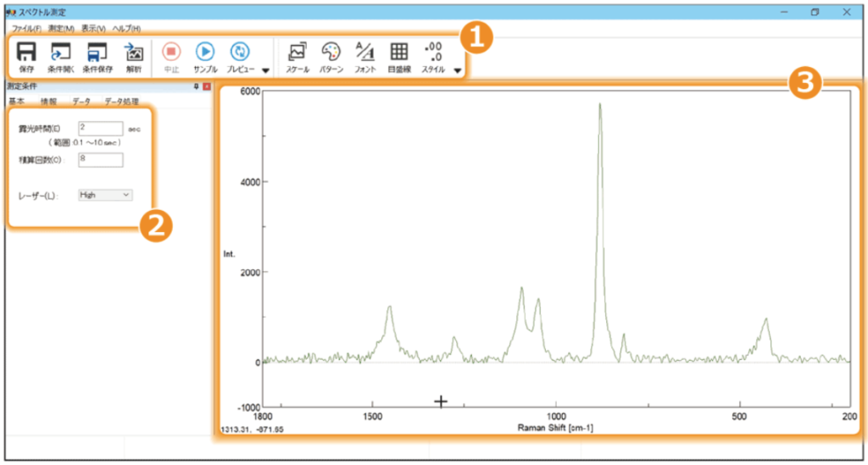Screen dimensions: 868x465
Task: Click the 条件保存 (Save conditions) icon
Action: (x=97, y=56)
